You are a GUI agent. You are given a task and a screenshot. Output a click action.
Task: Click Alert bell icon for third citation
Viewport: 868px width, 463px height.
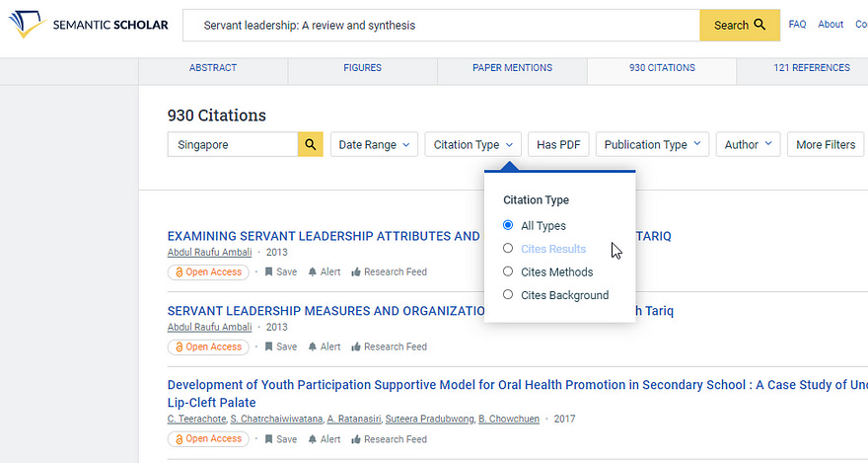[313, 439]
